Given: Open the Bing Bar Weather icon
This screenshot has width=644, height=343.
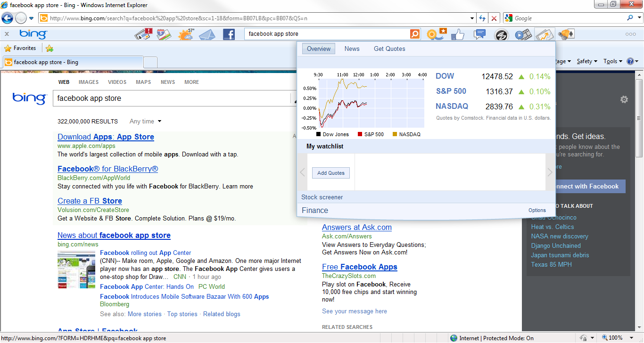Looking at the screenshot, I should (x=186, y=34).
